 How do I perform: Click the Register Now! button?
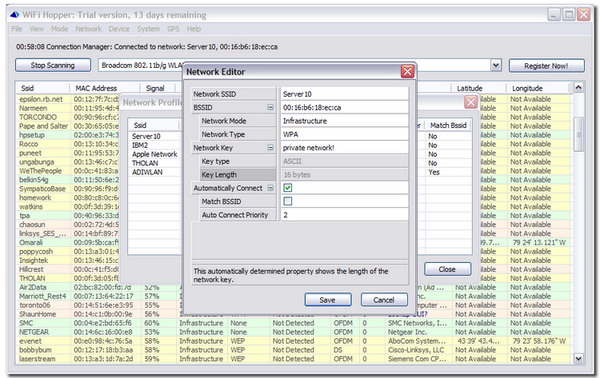tap(546, 66)
